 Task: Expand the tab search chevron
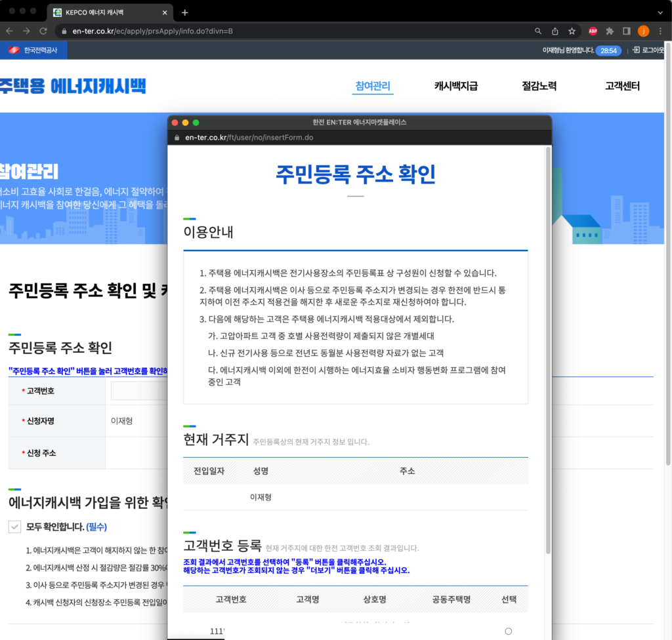pyautogui.click(x=660, y=13)
